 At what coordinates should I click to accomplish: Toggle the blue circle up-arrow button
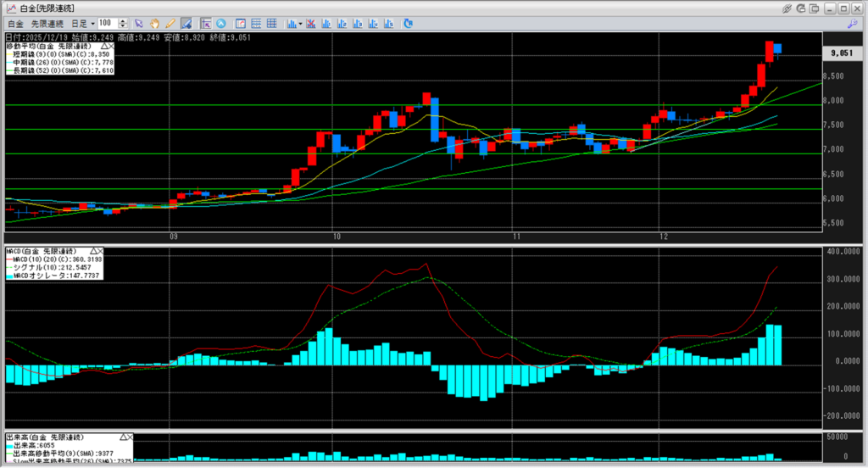coord(220,23)
